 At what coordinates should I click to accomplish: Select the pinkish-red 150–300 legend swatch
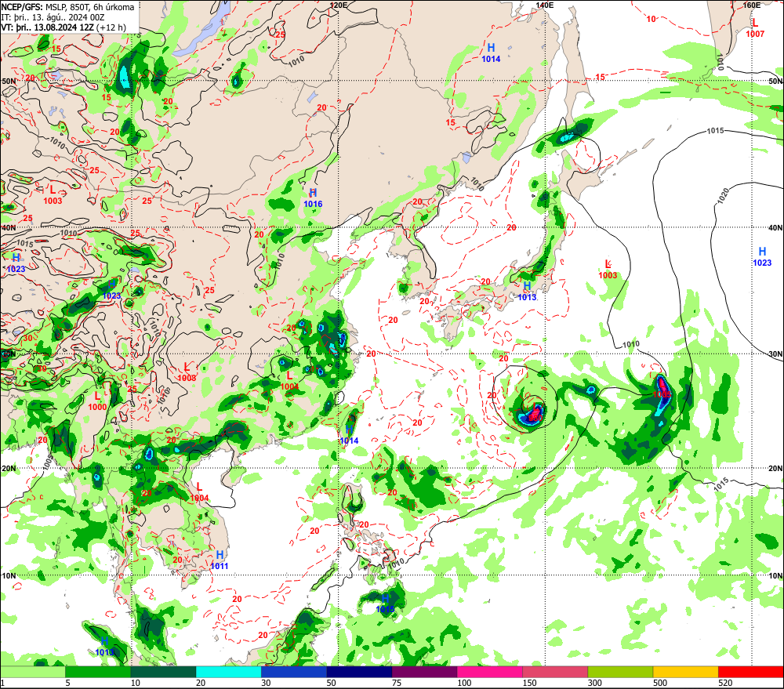point(555,672)
